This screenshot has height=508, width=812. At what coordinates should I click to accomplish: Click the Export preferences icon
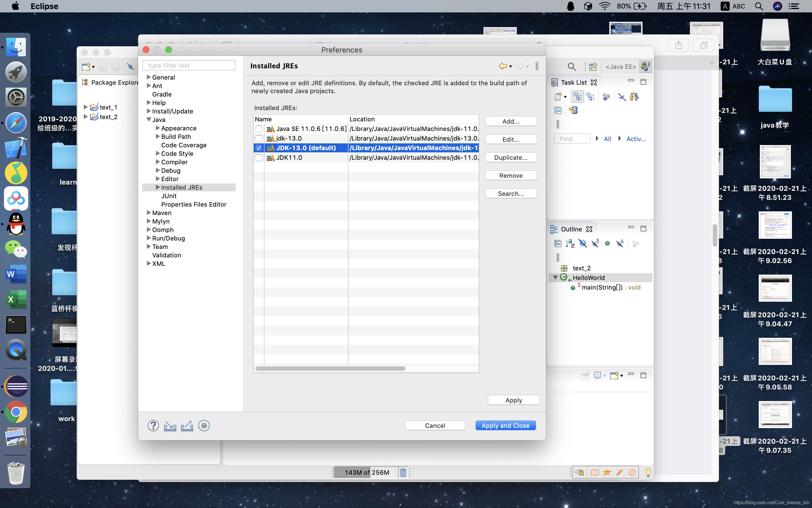pos(187,426)
